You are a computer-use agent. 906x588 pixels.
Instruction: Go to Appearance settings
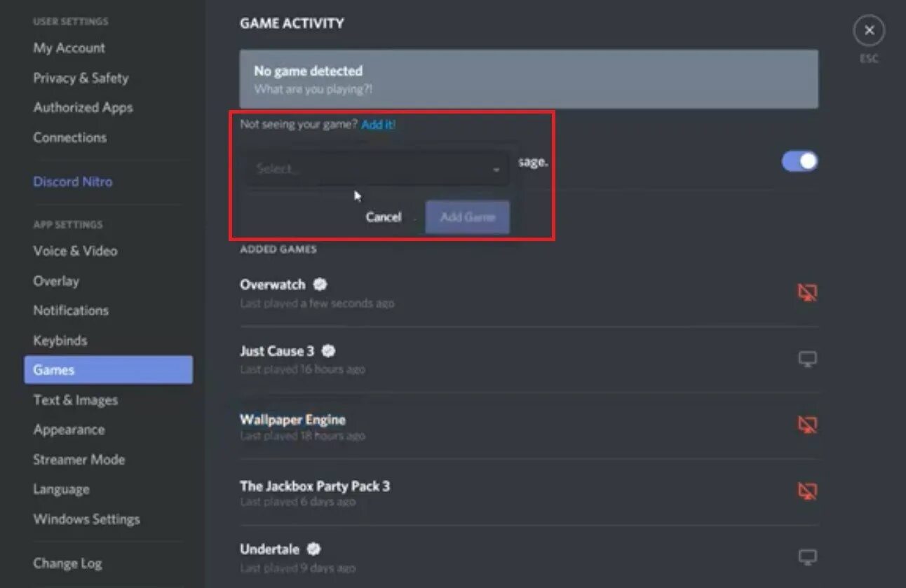coord(69,430)
